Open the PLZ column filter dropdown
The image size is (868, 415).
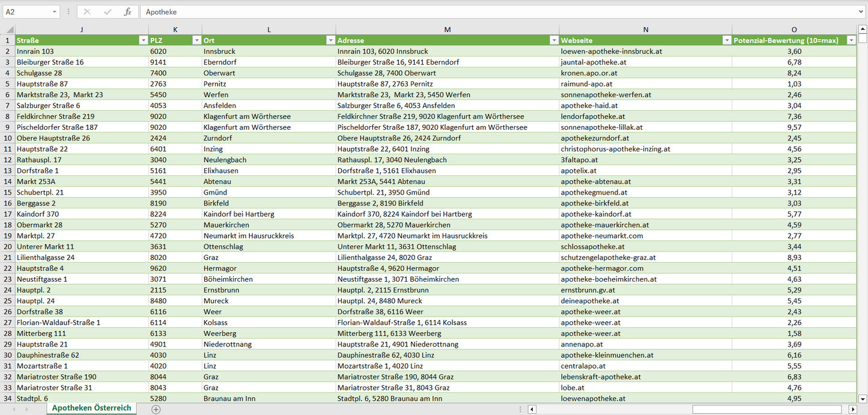[196, 40]
